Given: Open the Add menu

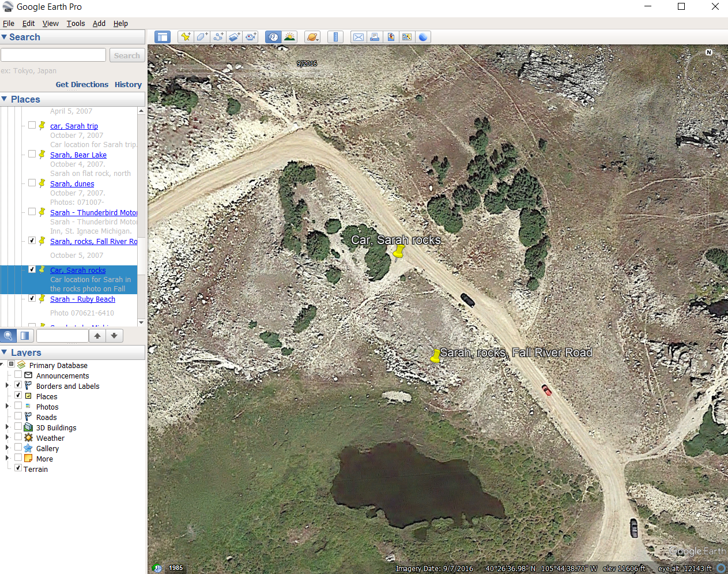Looking at the screenshot, I should tap(99, 24).
